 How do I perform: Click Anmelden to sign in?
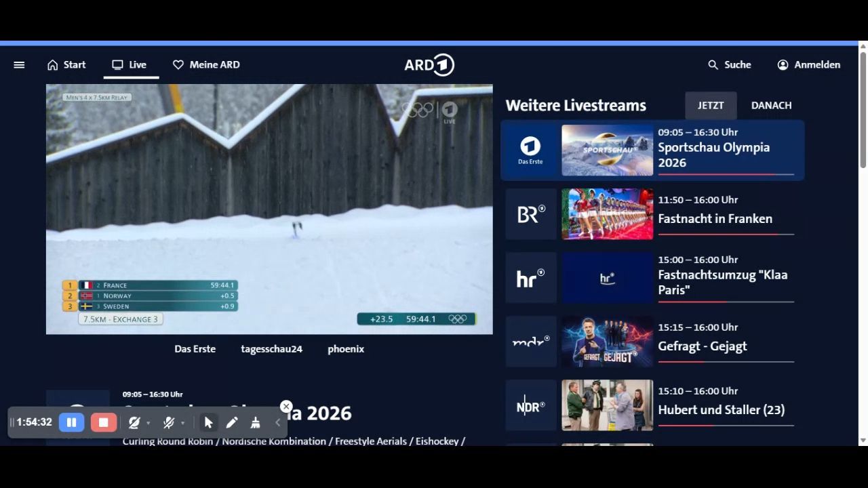coord(808,65)
